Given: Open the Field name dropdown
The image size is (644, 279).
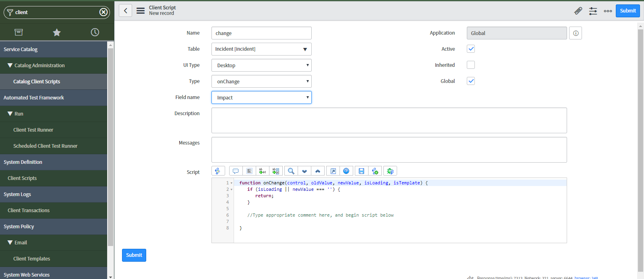Looking at the screenshot, I should point(261,97).
